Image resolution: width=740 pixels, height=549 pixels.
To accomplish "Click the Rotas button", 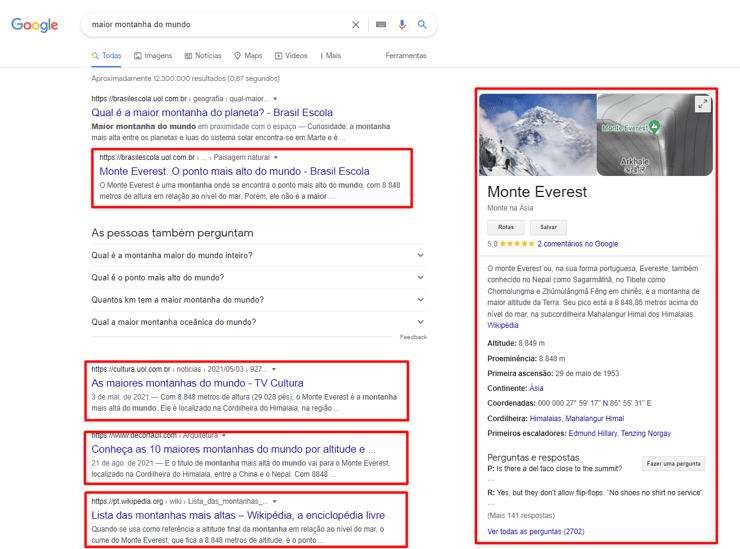I will 506,228.
